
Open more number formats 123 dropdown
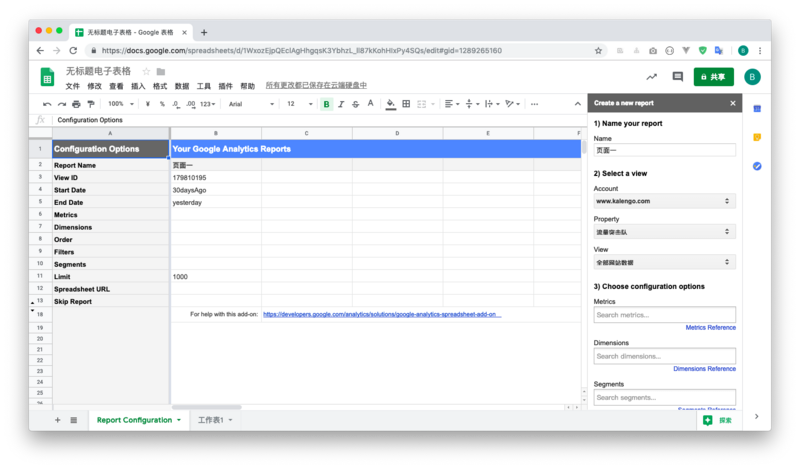pyautogui.click(x=208, y=104)
